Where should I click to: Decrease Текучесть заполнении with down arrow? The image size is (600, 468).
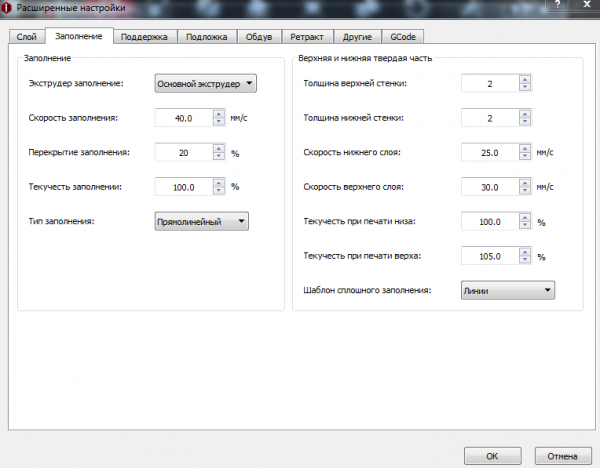tap(219, 191)
